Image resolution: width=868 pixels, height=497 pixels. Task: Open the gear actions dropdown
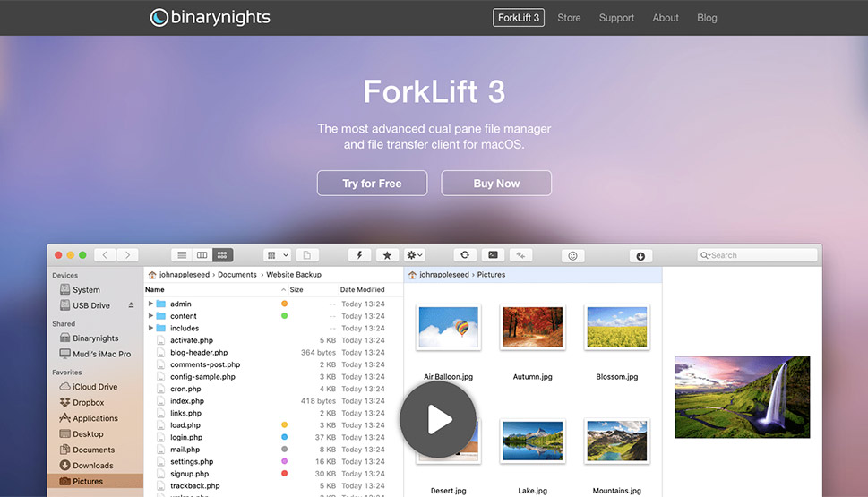[x=415, y=255]
